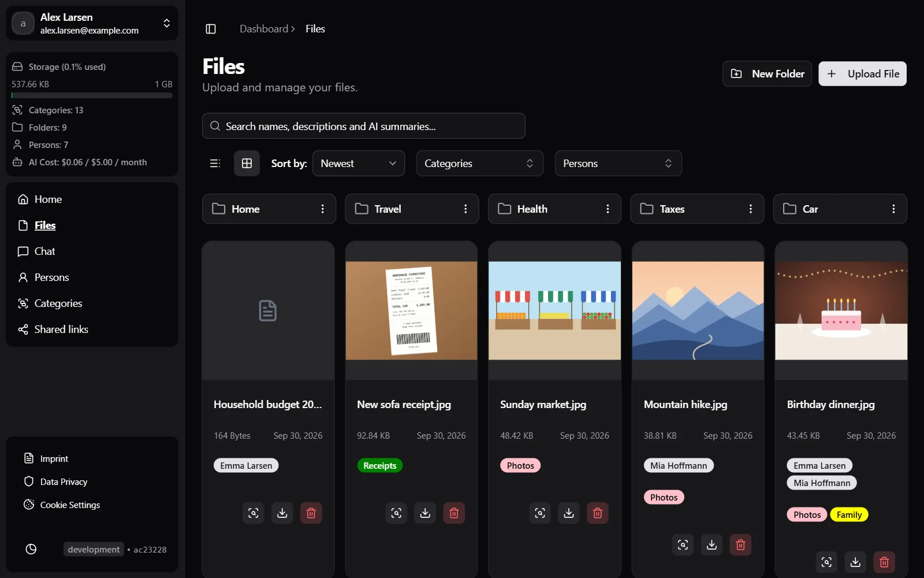
Task: Go back to Dashboard breadcrumb
Action: coord(264,29)
